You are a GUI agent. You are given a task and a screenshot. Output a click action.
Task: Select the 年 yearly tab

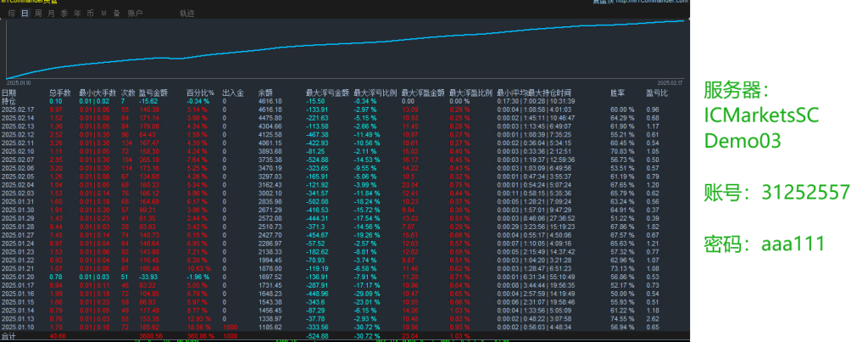point(77,14)
